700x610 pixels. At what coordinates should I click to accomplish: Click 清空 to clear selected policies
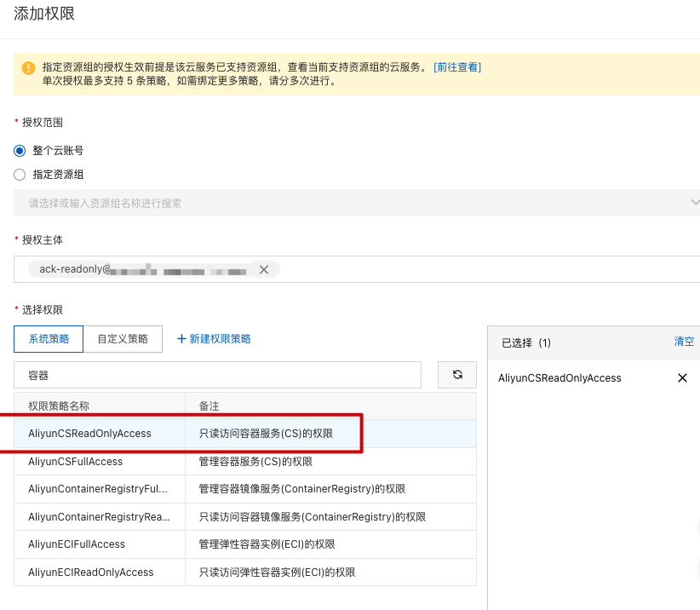684,342
